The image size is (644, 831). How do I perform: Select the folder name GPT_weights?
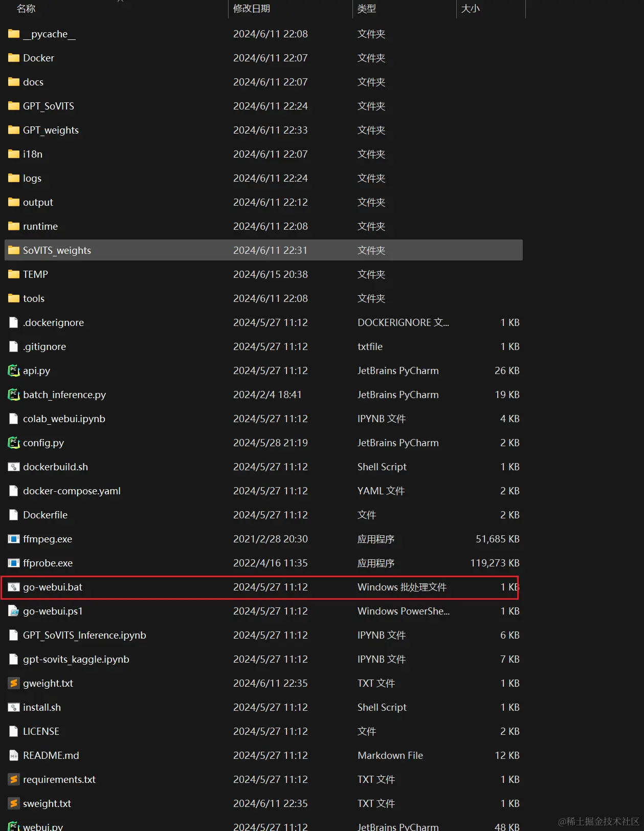(x=51, y=130)
